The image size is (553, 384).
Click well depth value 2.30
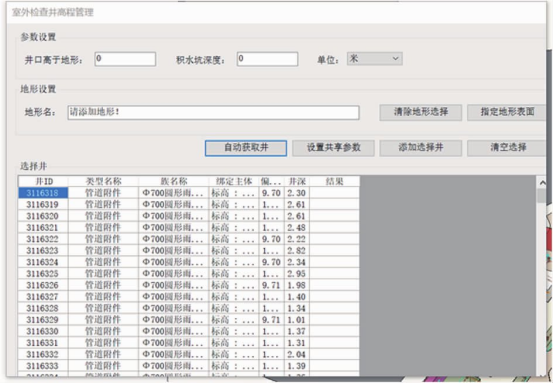point(296,193)
